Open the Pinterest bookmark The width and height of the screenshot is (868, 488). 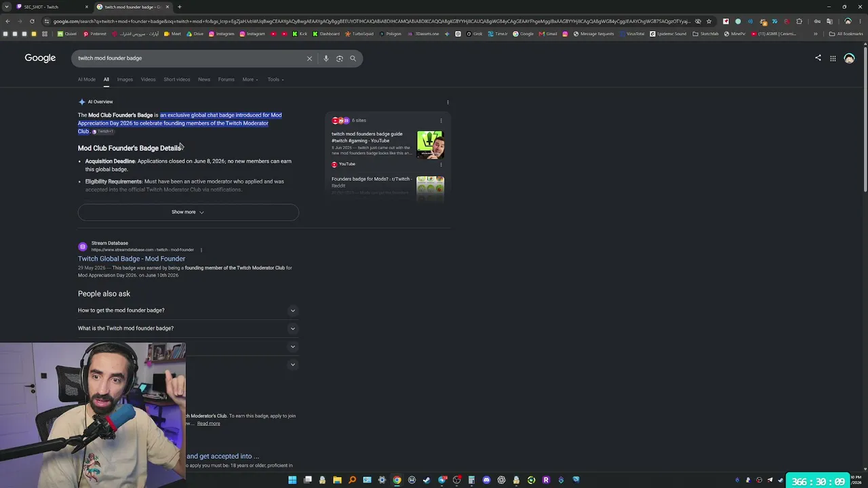95,34
